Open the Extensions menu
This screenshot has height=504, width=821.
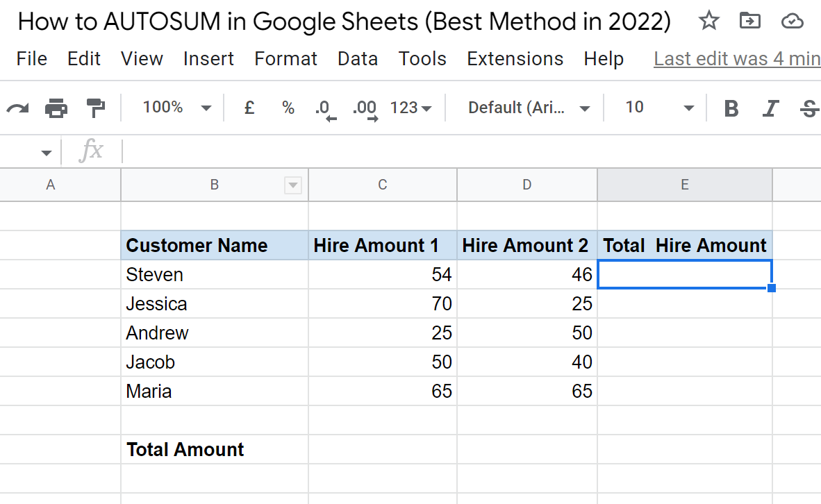coord(515,58)
